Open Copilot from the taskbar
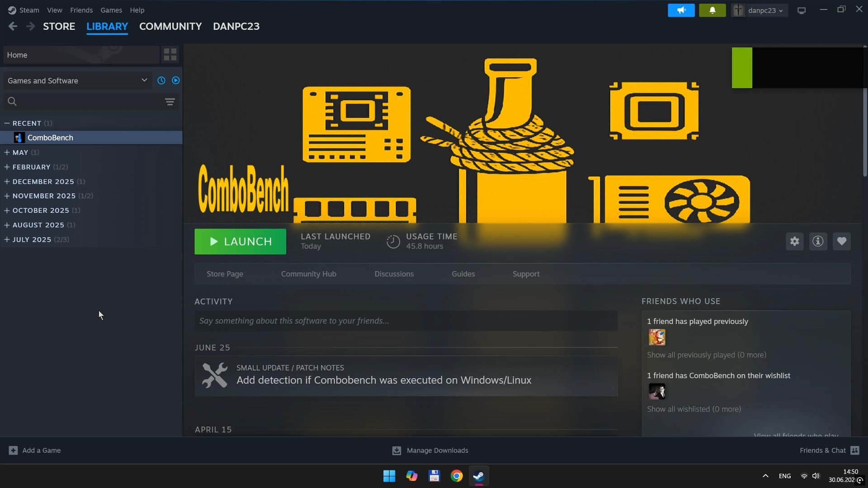The height and width of the screenshot is (488, 868). click(412, 476)
